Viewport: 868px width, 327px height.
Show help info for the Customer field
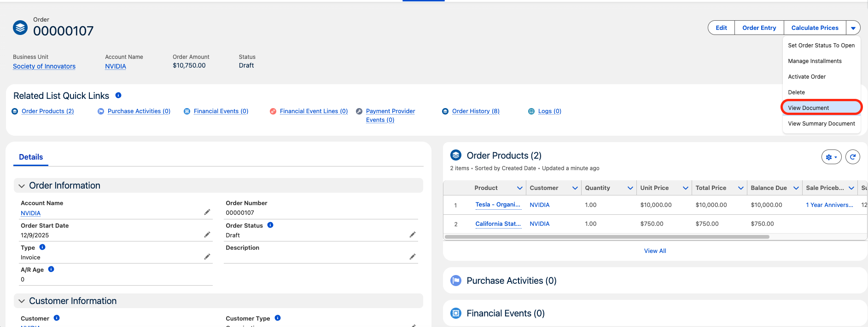tap(57, 318)
